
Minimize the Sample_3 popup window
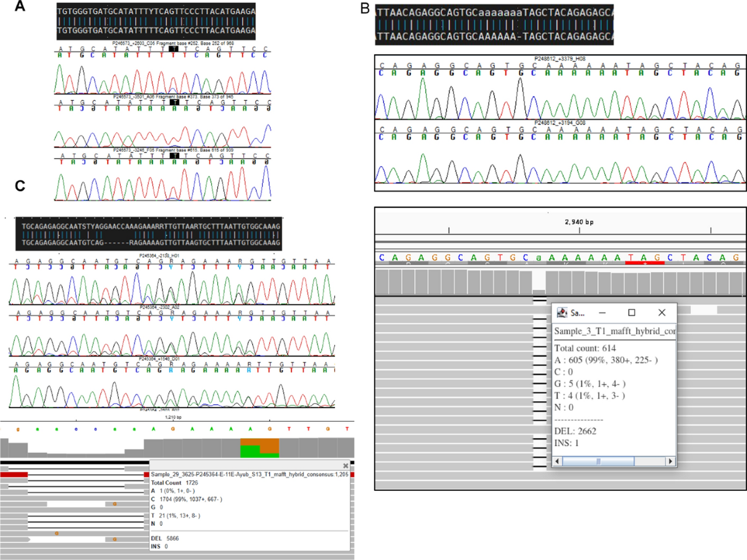point(602,312)
